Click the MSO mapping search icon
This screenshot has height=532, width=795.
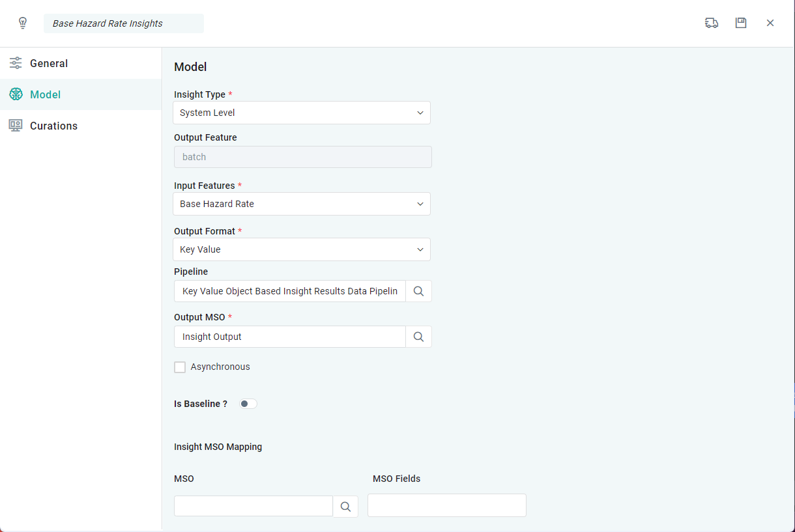click(345, 507)
